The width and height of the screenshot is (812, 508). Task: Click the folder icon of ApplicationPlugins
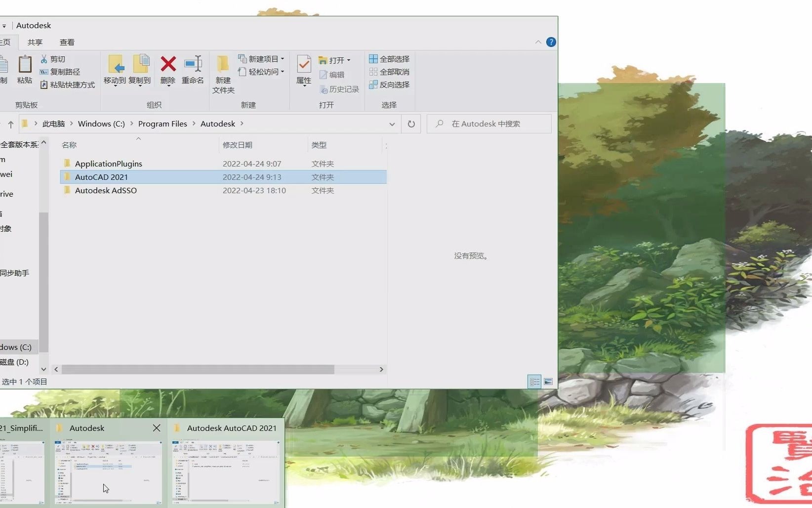[67, 163]
